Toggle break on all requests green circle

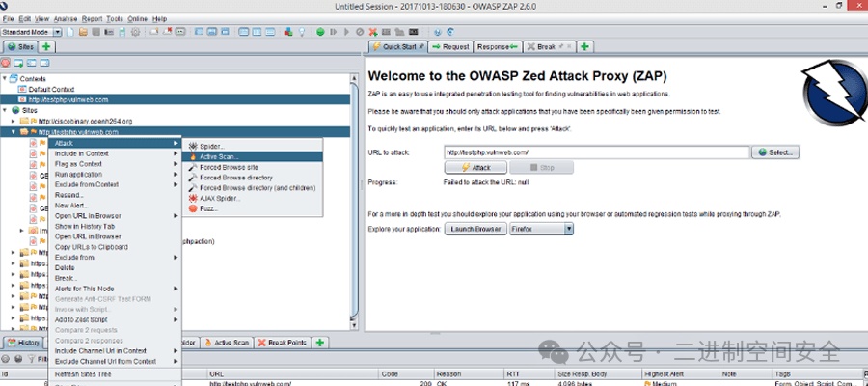[320, 32]
